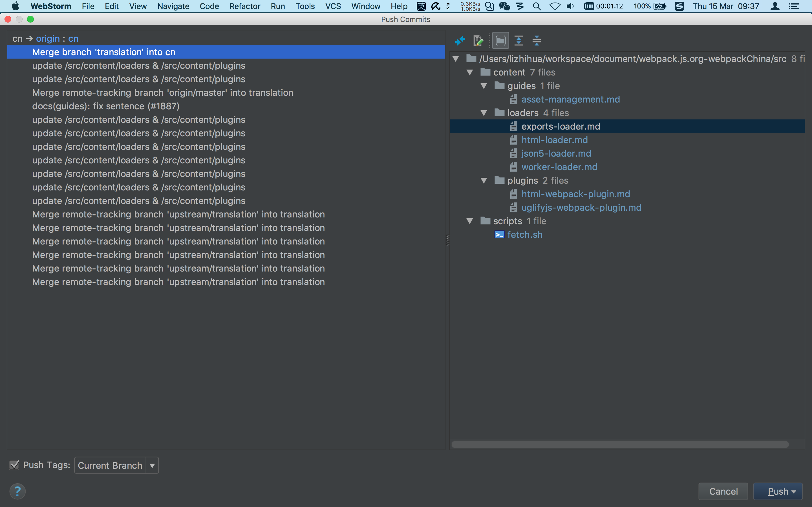Image resolution: width=812 pixels, height=507 pixels.
Task: Click the collapse all files icon
Action: pos(537,40)
